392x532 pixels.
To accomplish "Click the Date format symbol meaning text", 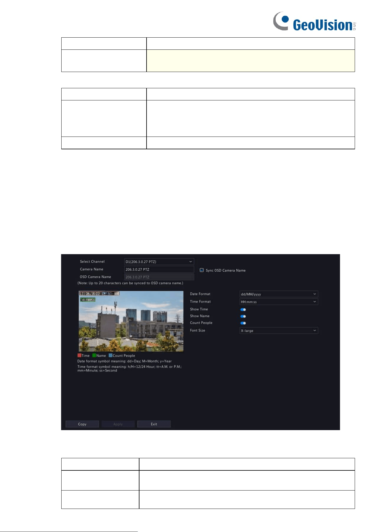I will pyautogui.click(x=124, y=361).
